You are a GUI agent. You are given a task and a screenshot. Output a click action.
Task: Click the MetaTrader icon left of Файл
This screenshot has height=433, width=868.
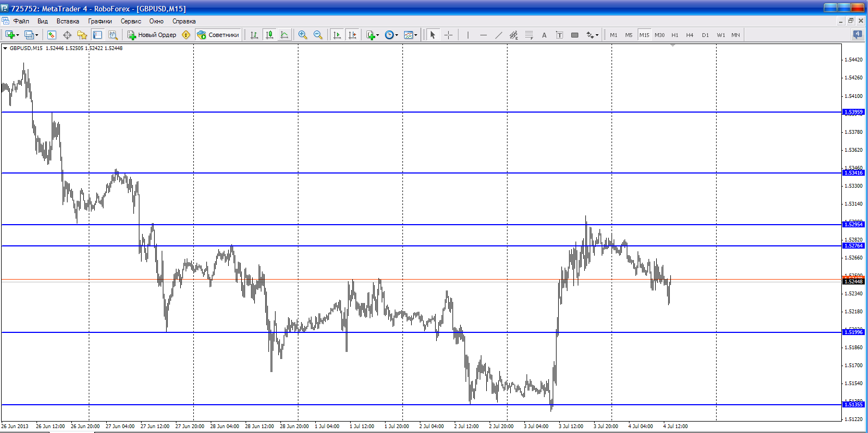coord(5,21)
